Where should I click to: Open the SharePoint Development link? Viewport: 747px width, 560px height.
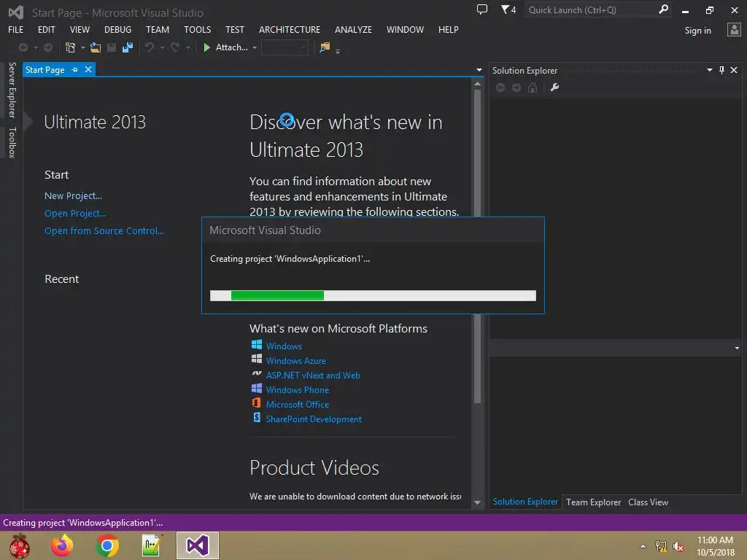tap(314, 419)
